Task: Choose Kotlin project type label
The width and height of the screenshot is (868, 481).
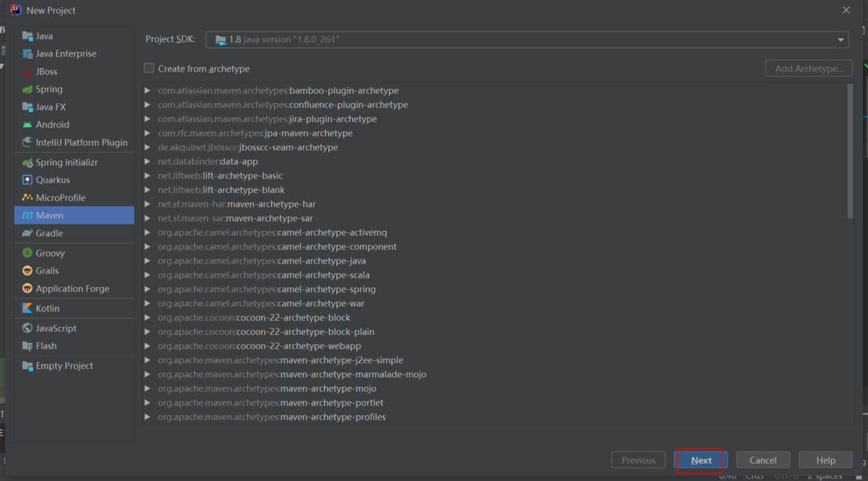Action: [x=48, y=308]
